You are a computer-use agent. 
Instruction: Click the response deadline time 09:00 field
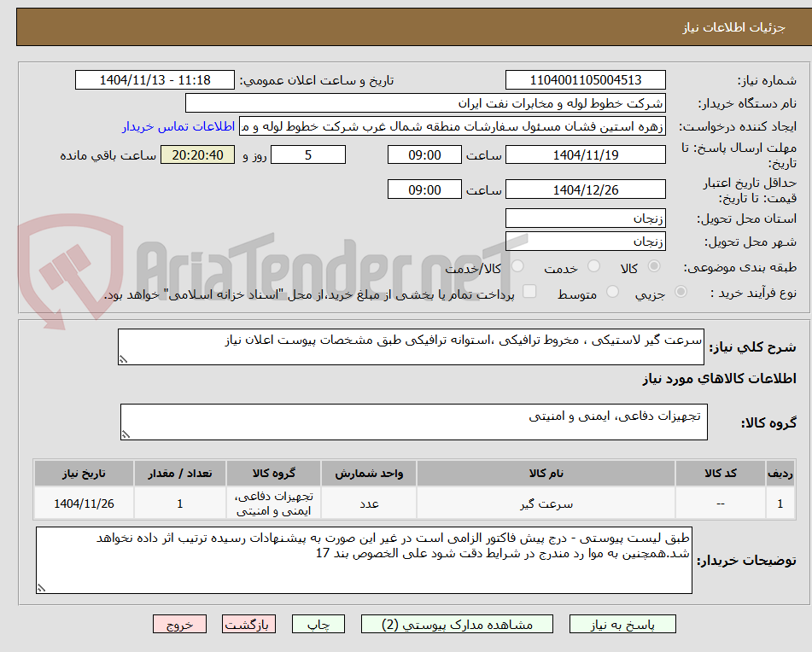[424, 154]
